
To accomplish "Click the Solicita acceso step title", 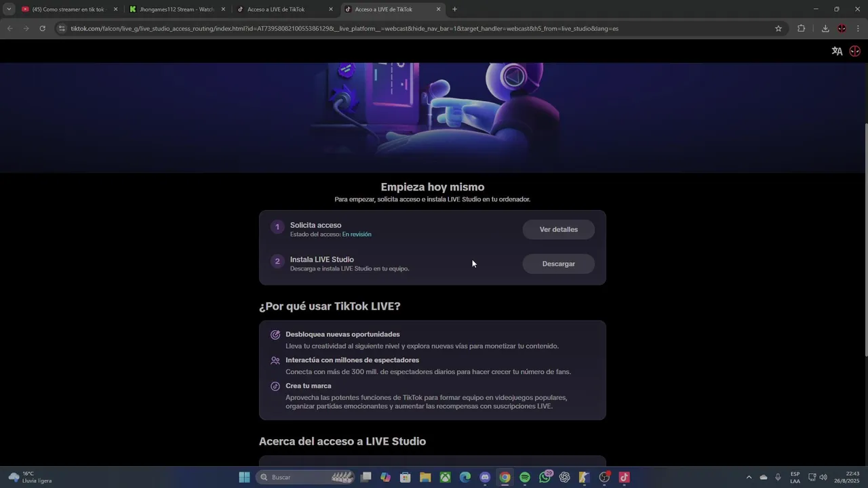I will pyautogui.click(x=316, y=226).
